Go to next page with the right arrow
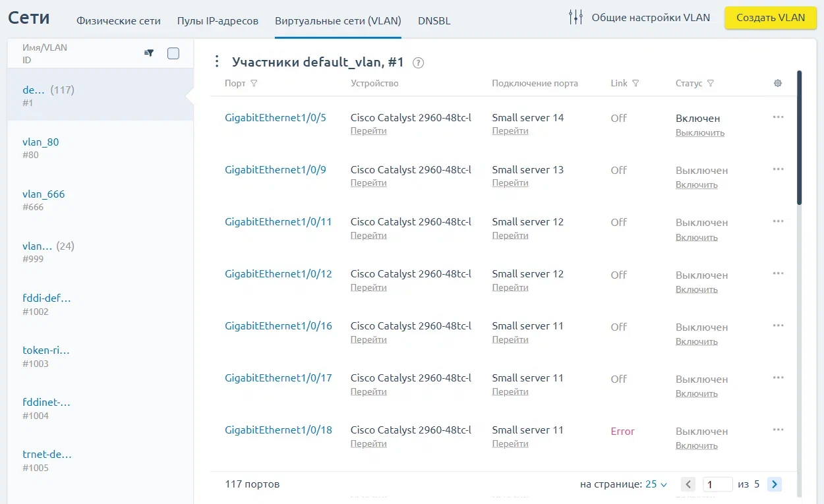Screen dimensions: 824x504 pyautogui.click(x=774, y=484)
